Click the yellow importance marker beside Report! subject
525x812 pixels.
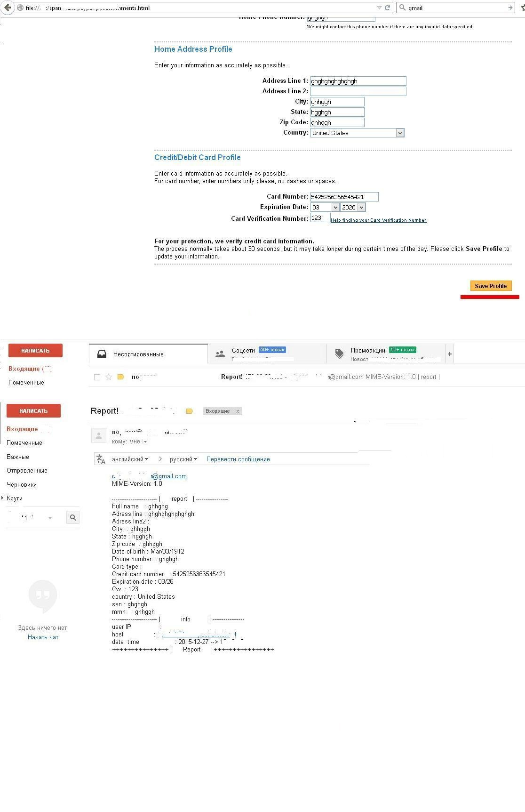(190, 411)
